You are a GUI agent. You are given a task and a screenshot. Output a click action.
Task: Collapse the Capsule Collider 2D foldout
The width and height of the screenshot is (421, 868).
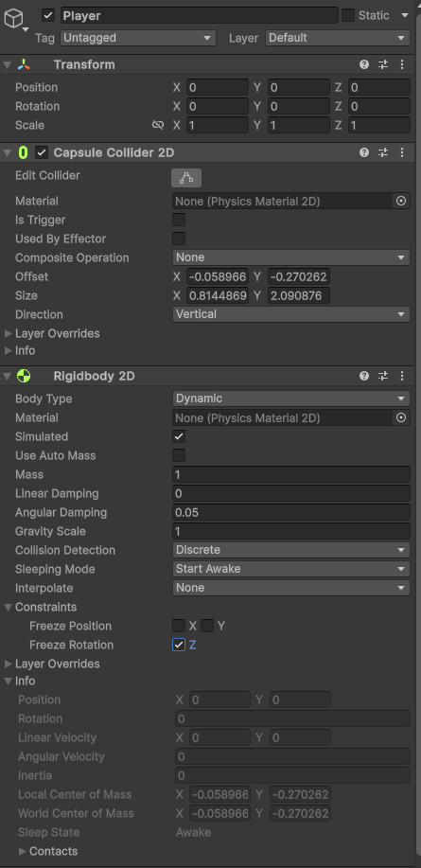pos(8,152)
